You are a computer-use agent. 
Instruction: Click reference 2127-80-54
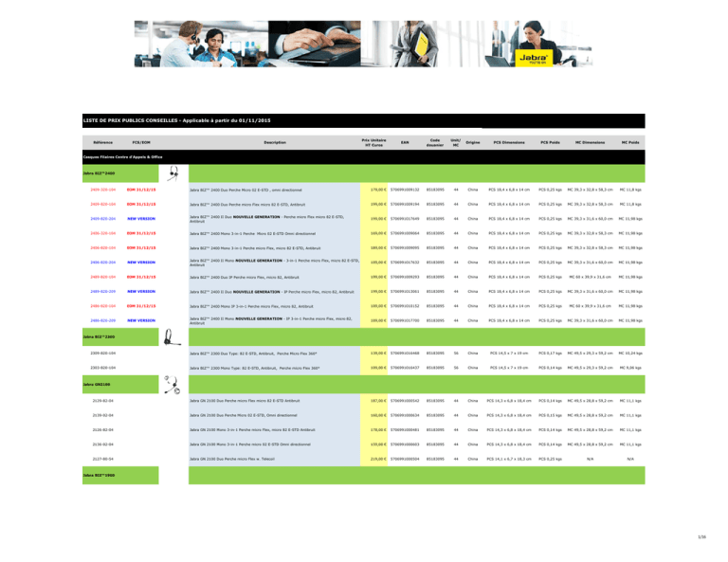click(102, 459)
